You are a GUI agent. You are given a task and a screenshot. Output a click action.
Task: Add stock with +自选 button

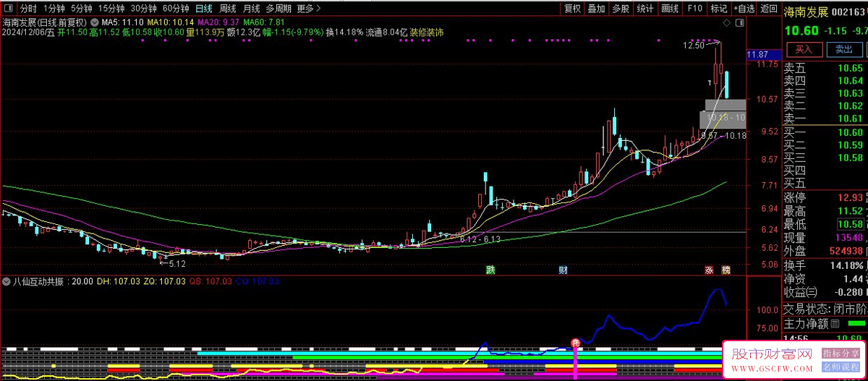(x=744, y=9)
